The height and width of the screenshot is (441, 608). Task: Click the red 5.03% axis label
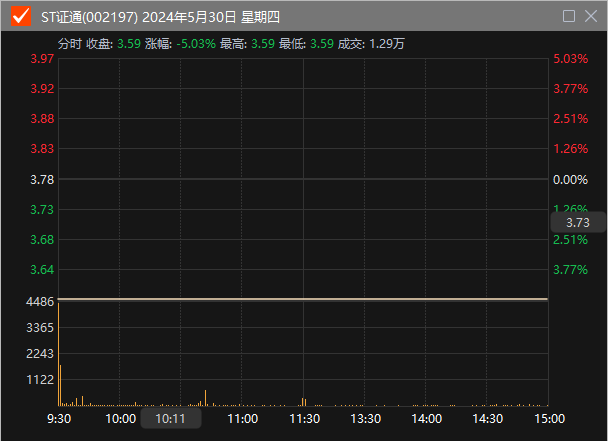click(570, 59)
